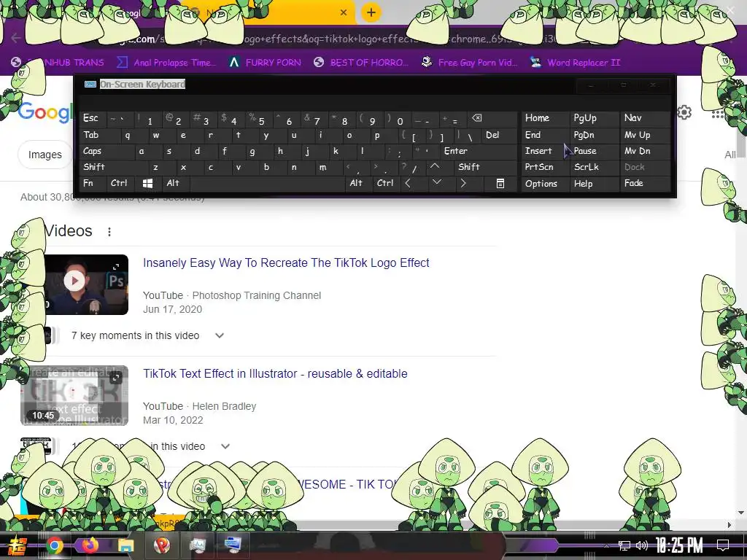Expand key moments under Helen Bradley video
Screen dimensions: 747x560
[x=225, y=447]
